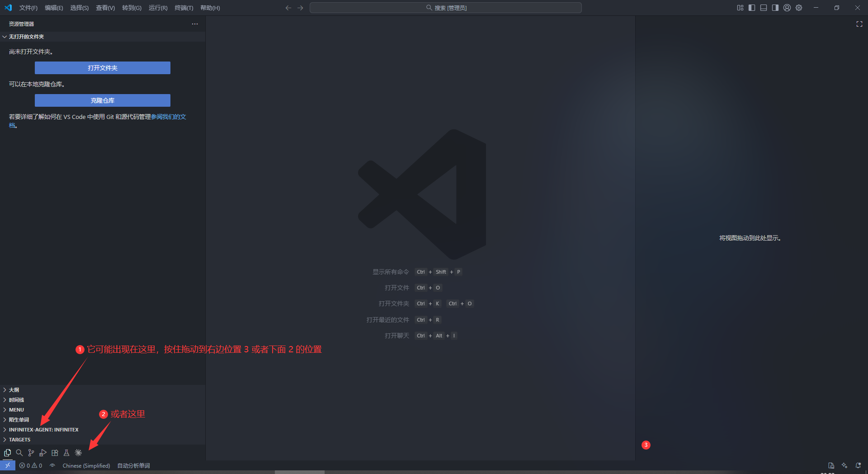Open the 终端(T) menu
Viewport: 868px width, 474px height.
pos(184,8)
